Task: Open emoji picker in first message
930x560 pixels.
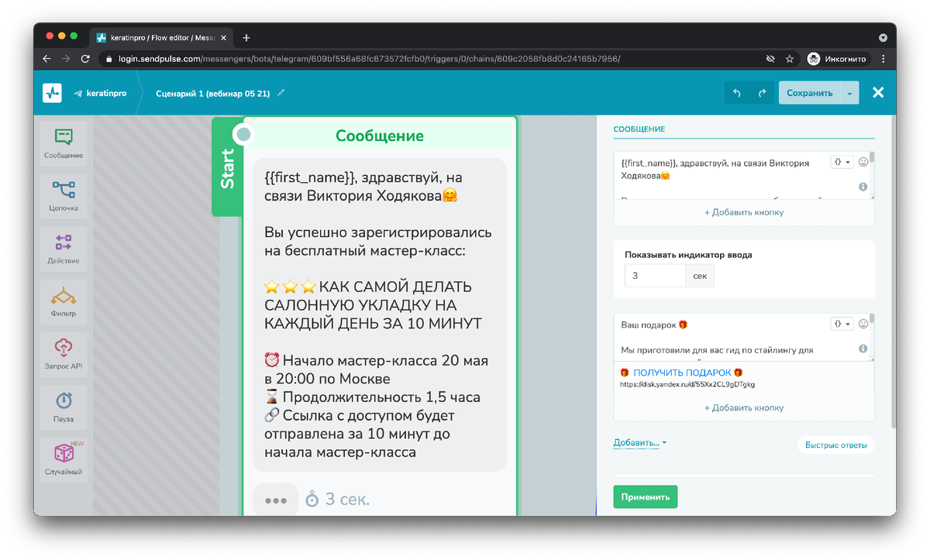Action: (x=863, y=162)
